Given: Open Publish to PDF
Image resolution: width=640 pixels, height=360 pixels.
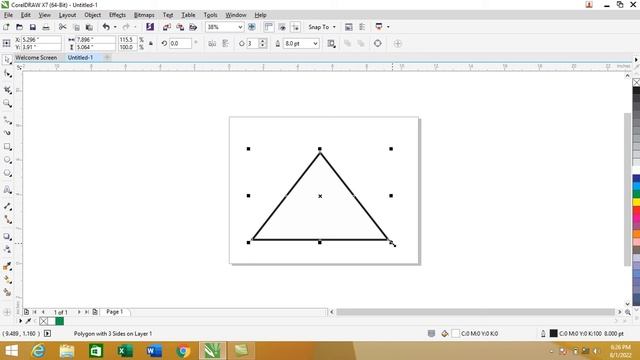Looking at the screenshot, I should [x=193, y=27].
